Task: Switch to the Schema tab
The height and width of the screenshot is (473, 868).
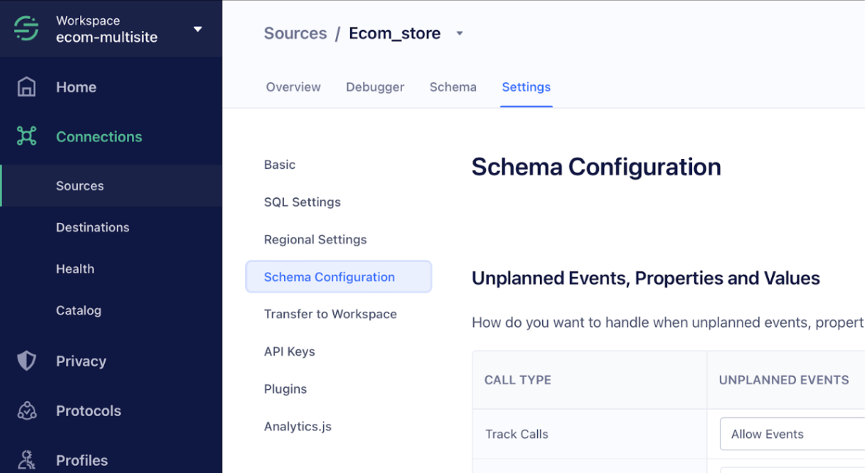Action: coord(453,87)
